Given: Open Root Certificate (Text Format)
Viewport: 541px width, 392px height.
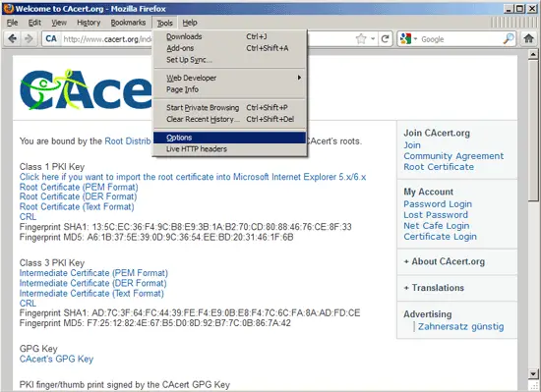Looking at the screenshot, I should [77, 206].
